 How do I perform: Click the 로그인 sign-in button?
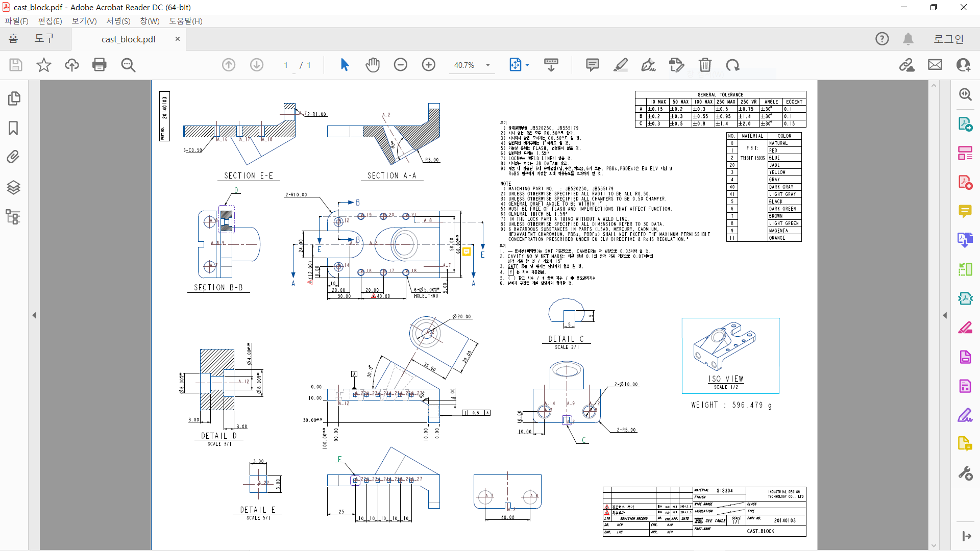[x=948, y=39]
